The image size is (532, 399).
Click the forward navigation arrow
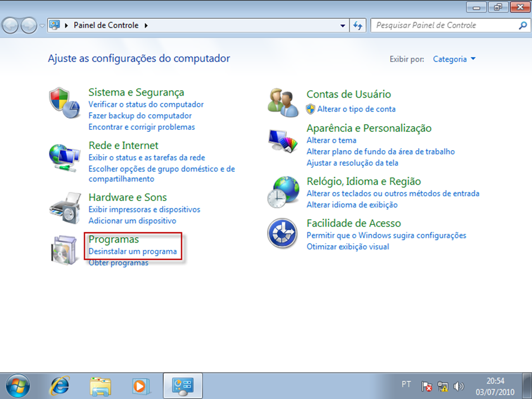click(x=29, y=25)
